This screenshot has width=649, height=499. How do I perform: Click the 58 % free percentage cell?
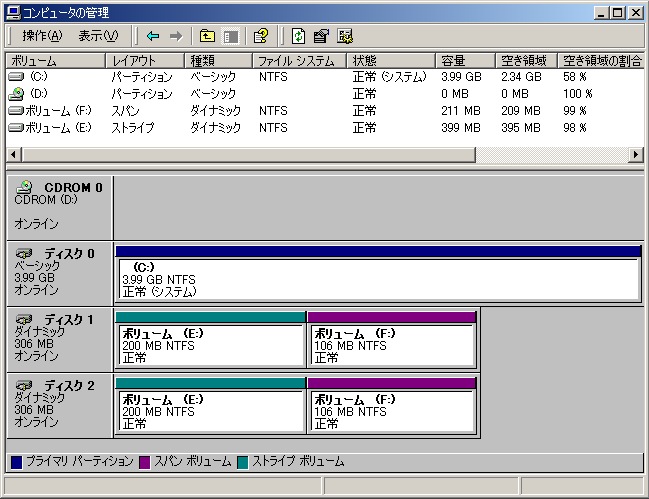(575, 77)
